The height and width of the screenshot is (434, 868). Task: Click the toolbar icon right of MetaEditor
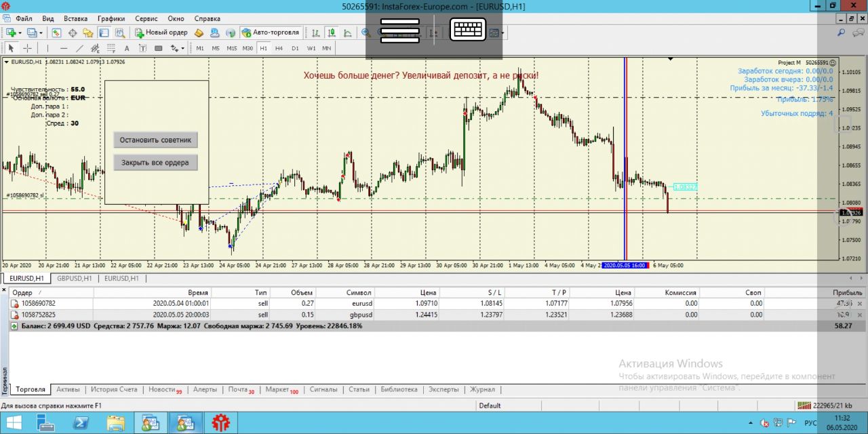[x=214, y=33]
